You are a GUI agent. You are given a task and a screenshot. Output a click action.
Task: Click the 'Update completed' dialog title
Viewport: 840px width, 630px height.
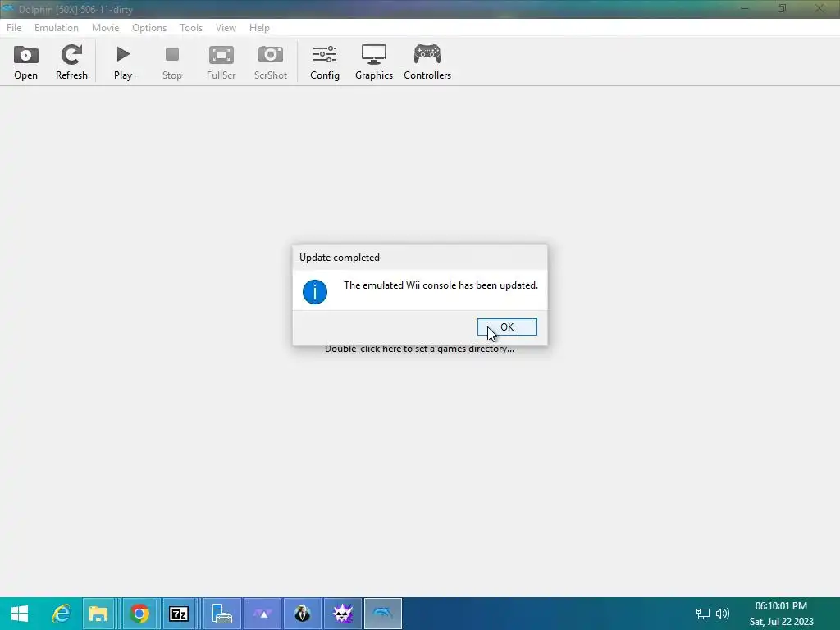[x=340, y=258]
